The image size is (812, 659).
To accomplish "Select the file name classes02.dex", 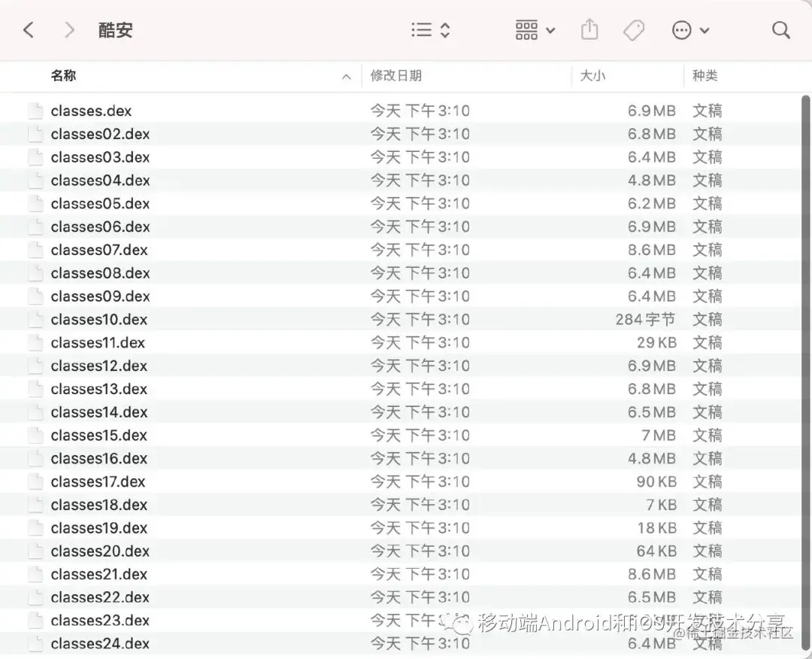I will pos(101,134).
